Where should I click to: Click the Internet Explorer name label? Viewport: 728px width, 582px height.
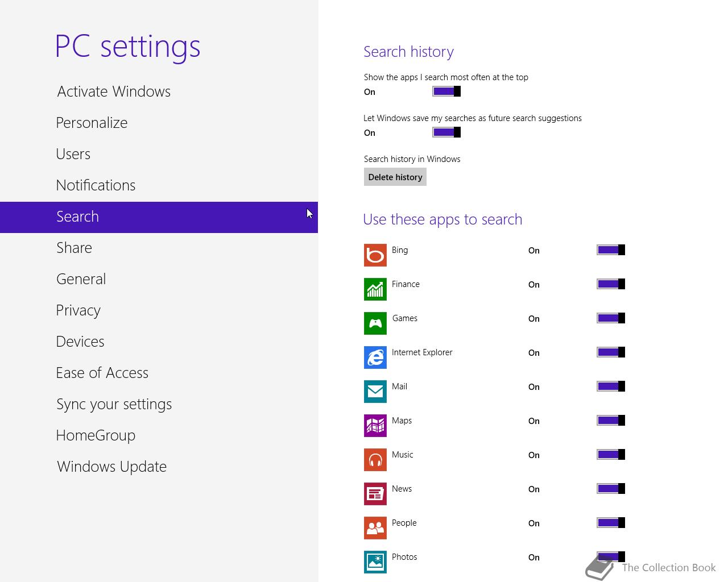422,352
